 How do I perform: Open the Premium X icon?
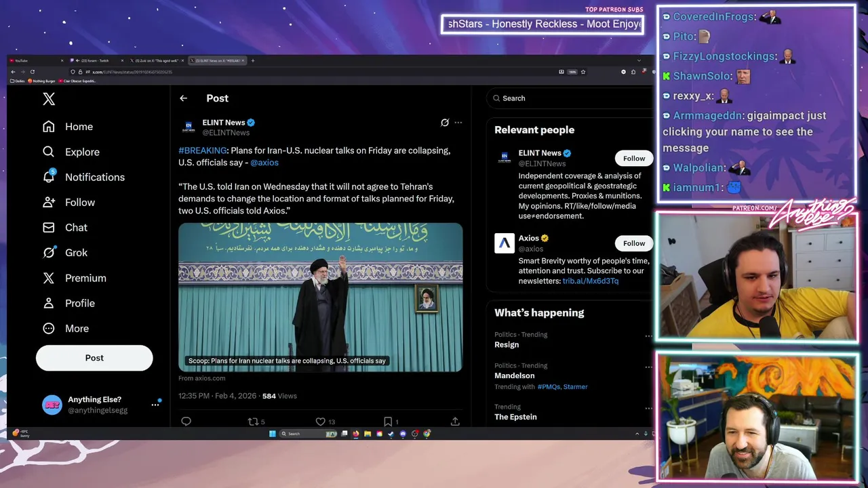click(x=49, y=278)
